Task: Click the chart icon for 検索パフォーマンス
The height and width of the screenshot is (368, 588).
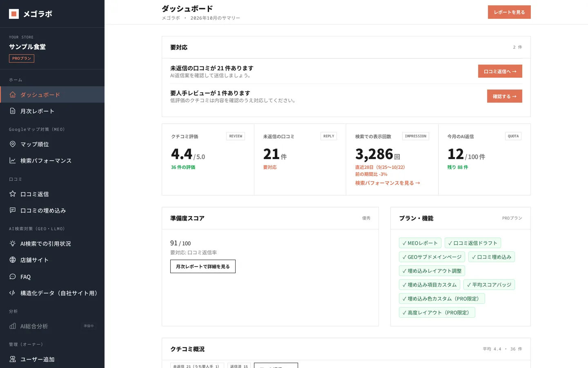Action: click(x=13, y=160)
